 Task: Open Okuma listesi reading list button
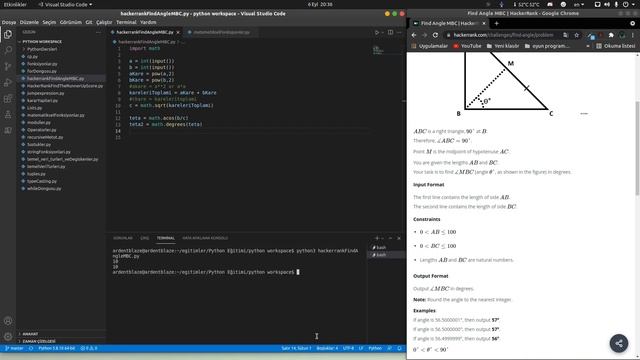pos(616,46)
